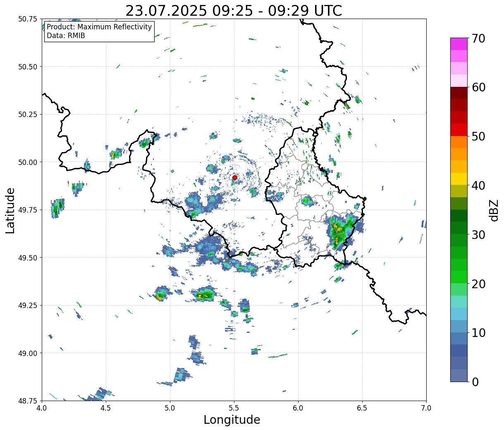Screen dimensions: 504x430
Task: Click the latitude tick label 50.00
Action: coord(28,162)
